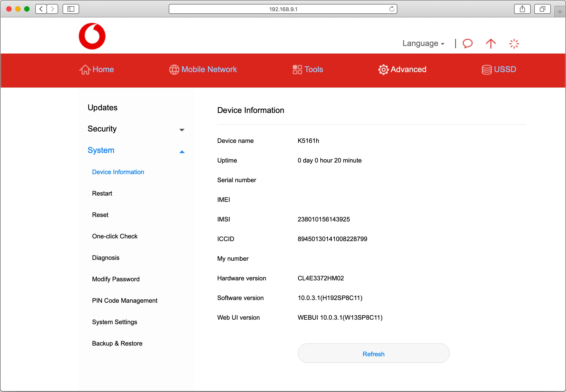Click the Safari share button

[522, 9]
